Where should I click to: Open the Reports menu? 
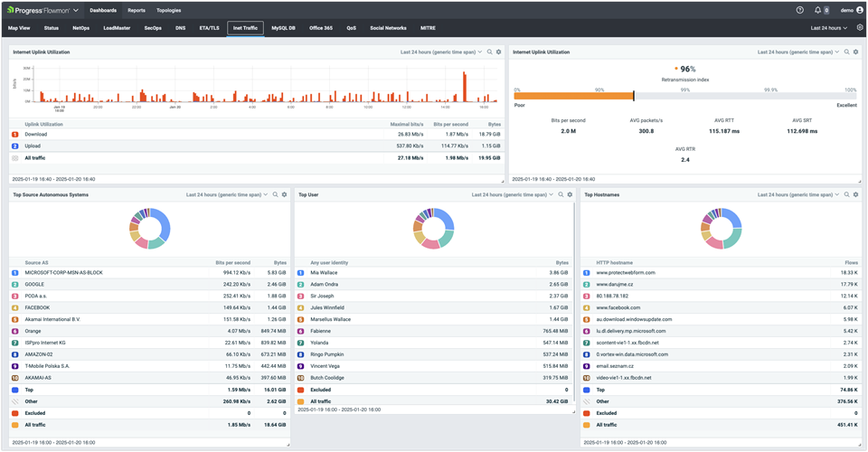[137, 10]
